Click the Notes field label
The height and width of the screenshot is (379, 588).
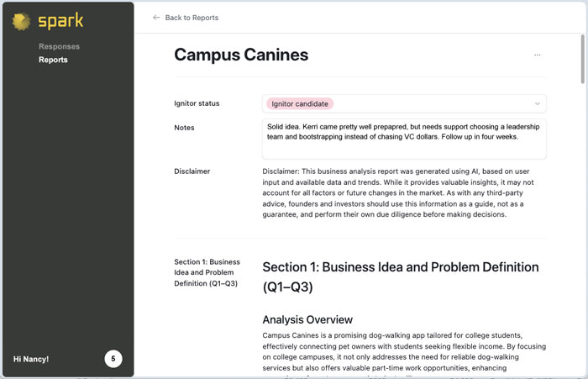(x=184, y=128)
